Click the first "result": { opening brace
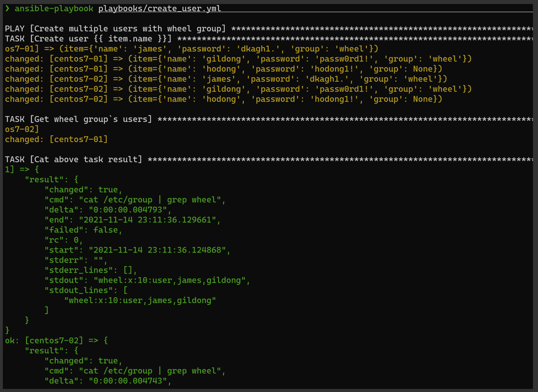538x392 pixels. [76, 180]
